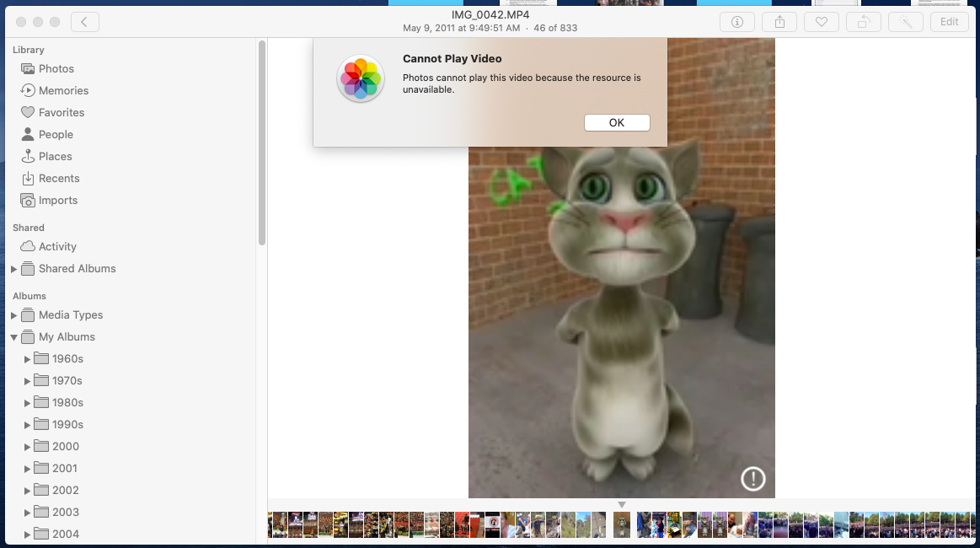980x548 pixels.
Task: Click the Edit button
Action: (949, 22)
